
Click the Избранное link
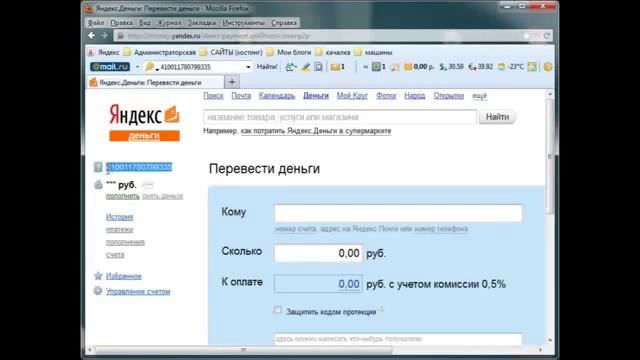coord(124,276)
